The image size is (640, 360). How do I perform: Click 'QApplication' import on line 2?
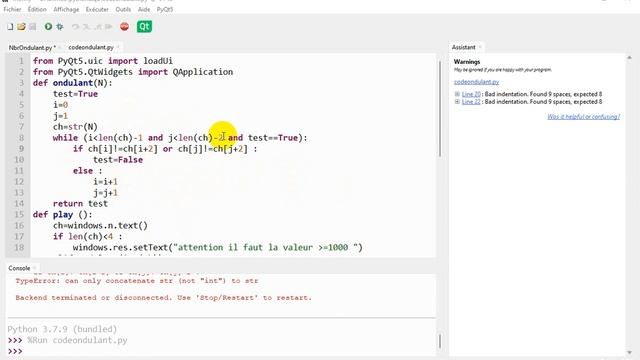click(203, 72)
